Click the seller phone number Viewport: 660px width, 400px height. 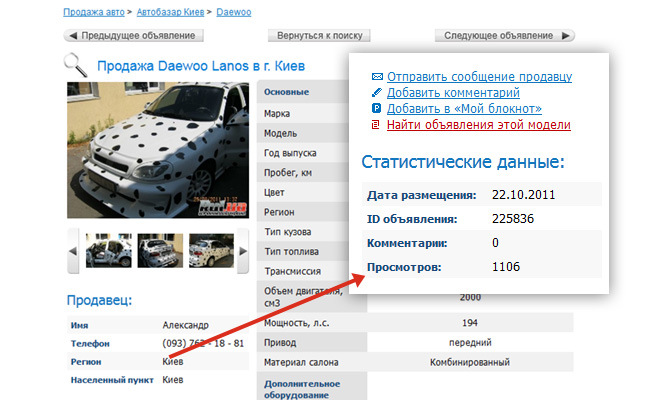point(203,343)
